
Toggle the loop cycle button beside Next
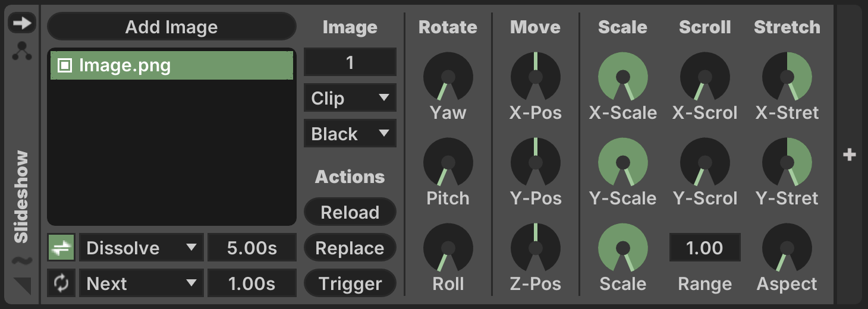tap(61, 283)
